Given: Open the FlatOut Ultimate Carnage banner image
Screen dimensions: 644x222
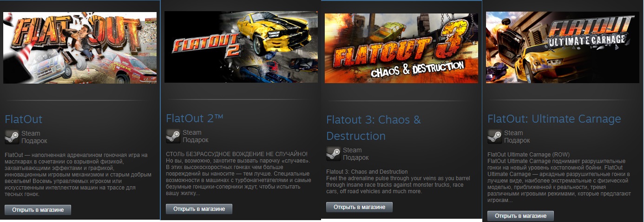Looking at the screenshot, I should pyautogui.click(x=563, y=47).
